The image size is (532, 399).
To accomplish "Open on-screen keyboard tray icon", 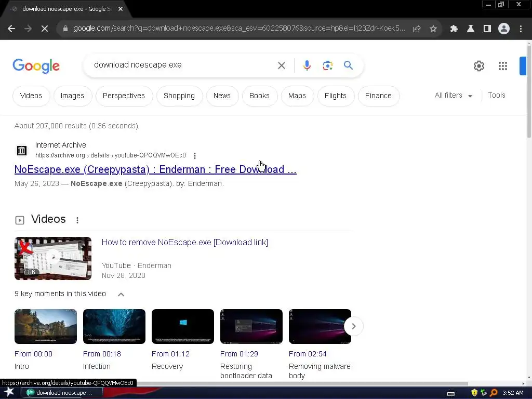I will (x=451, y=394).
